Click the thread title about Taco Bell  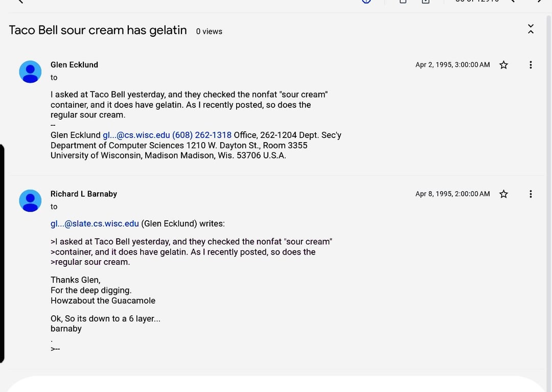[x=98, y=30]
